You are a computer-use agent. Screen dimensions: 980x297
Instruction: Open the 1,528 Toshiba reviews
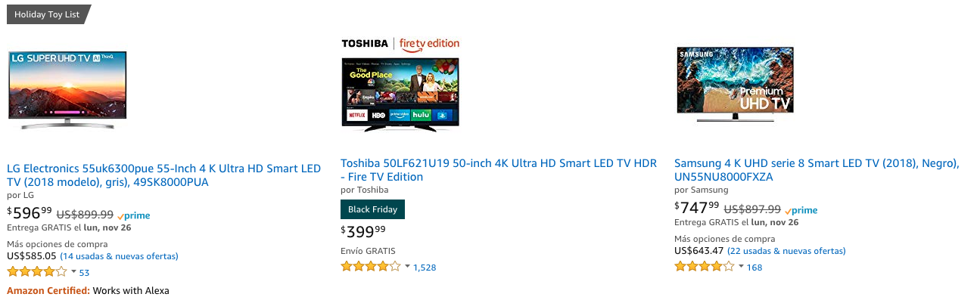pyautogui.click(x=425, y=268)
